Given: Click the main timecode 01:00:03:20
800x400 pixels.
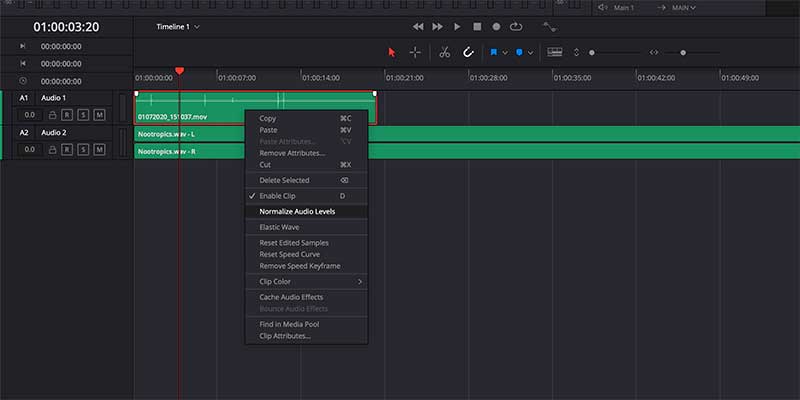Looking at the screenshot, I should [x=66, y=27].
